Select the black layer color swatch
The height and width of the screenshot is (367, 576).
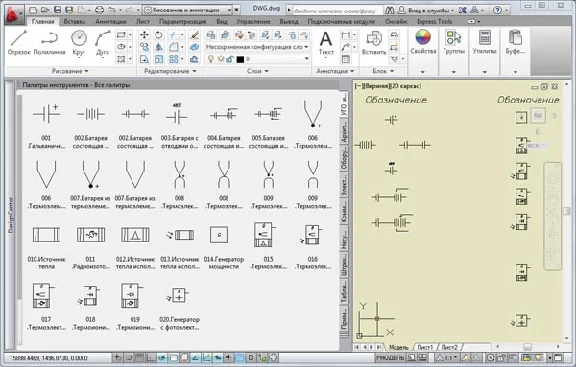pos(240,59)
